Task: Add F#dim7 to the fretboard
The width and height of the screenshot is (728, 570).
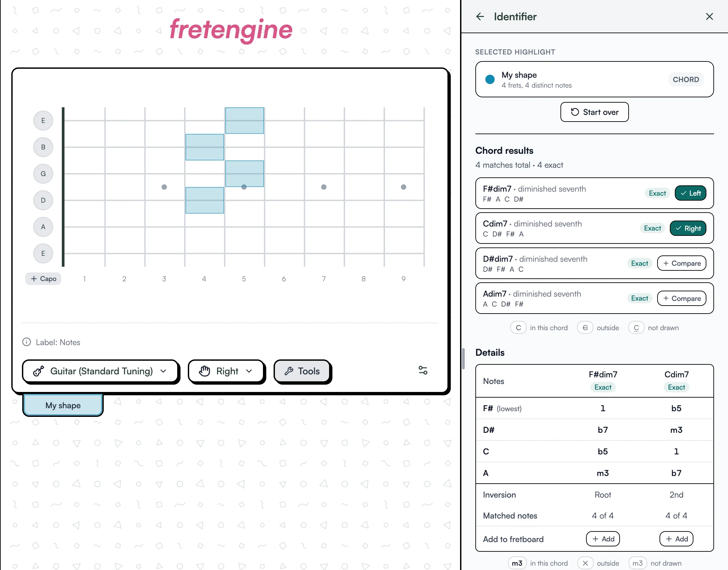Action: (x=603, y=539)
